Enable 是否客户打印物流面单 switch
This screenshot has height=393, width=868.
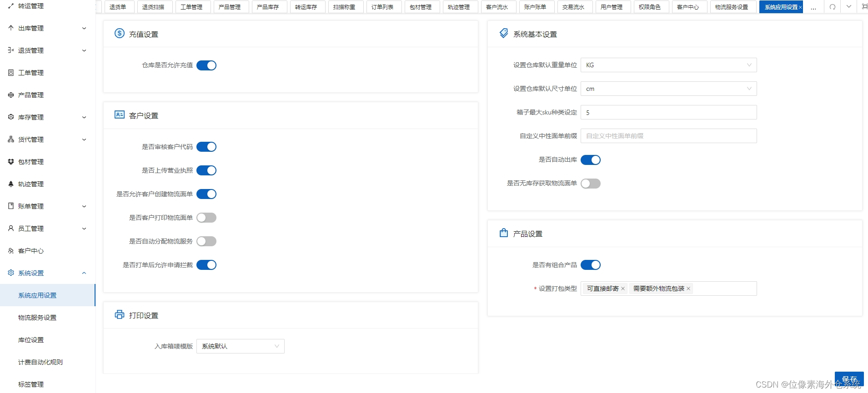coord(206,218)
